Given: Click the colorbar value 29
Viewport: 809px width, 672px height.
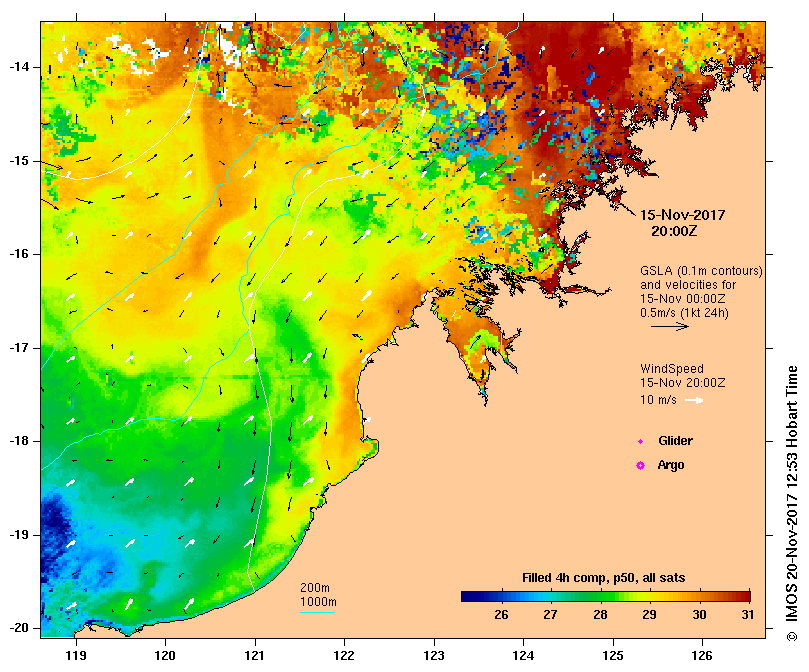Looking at the screenshot, I should (x=650, y=615).
